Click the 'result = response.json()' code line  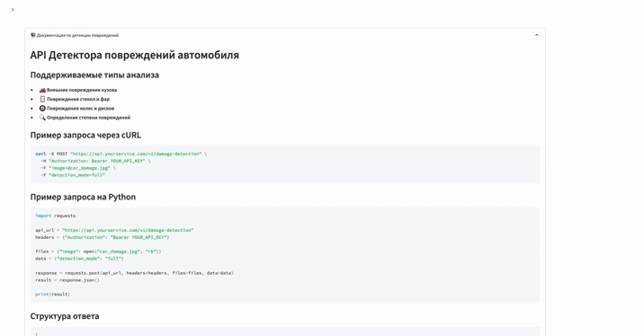click(67, 280)
